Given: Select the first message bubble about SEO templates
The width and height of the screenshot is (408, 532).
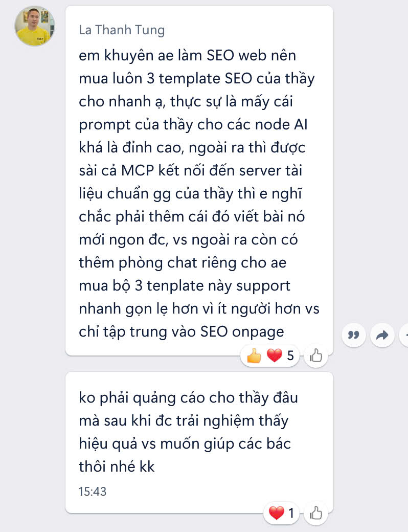Looking at the screenshot, I should tap(199, 181).
